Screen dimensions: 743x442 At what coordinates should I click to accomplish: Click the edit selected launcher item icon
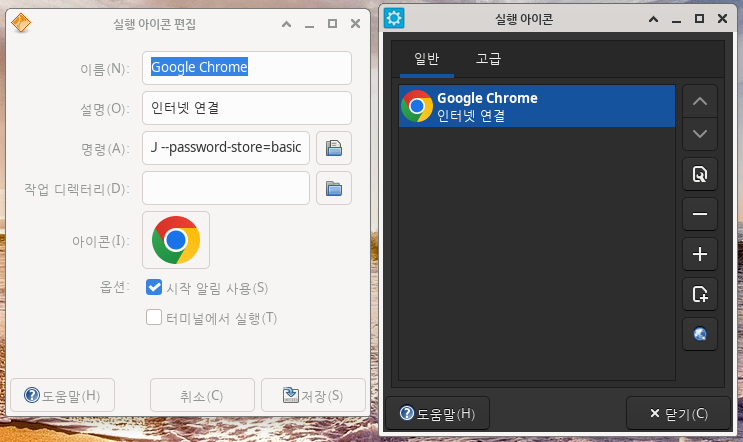699,174
